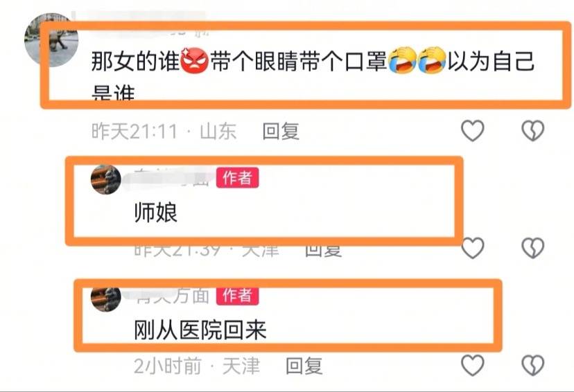Open author avatar beside 师娘 reply
The width and height of the screenshot is (574, 392).
pyautogui.click(x=106, y=179)
